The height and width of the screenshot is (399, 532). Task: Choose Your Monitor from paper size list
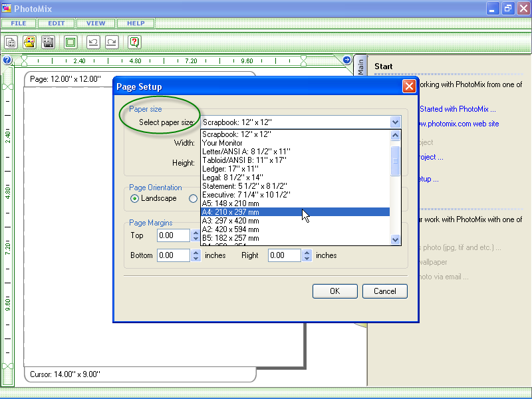(295, 143)
